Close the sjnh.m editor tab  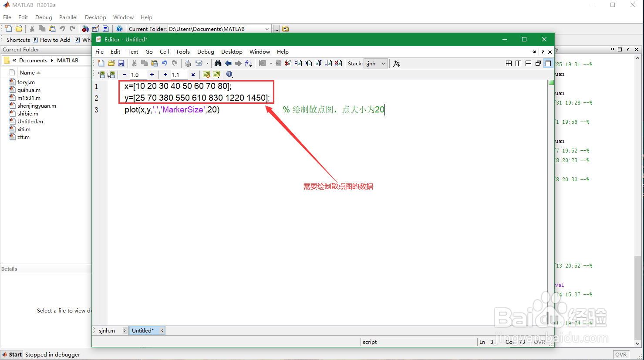pyautogui.click(x=125, y=330)
